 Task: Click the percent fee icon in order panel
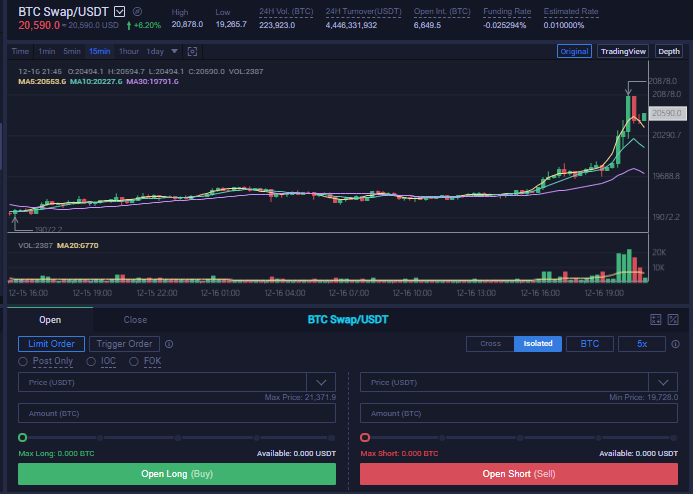click(673, 319)
